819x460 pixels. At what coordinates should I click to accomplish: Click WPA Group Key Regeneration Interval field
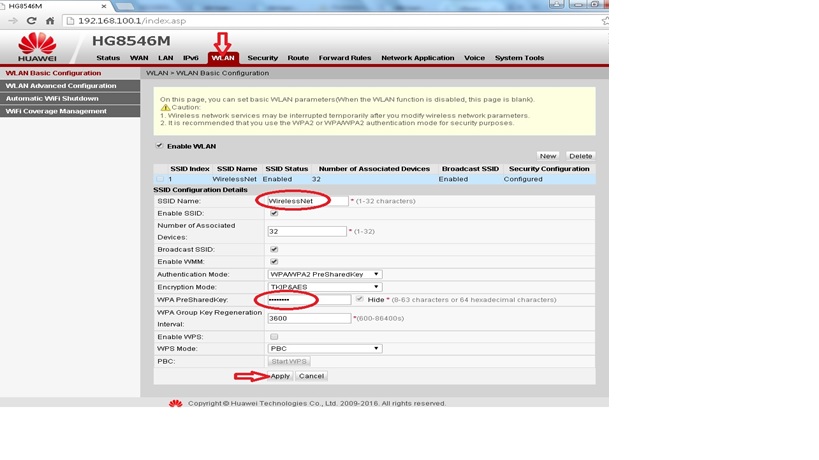click(309, 318)
